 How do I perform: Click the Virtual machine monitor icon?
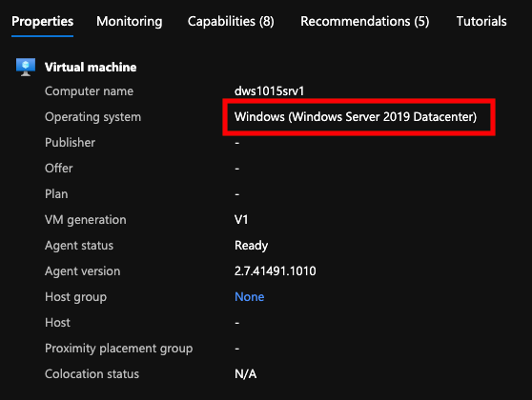[26, 67]
